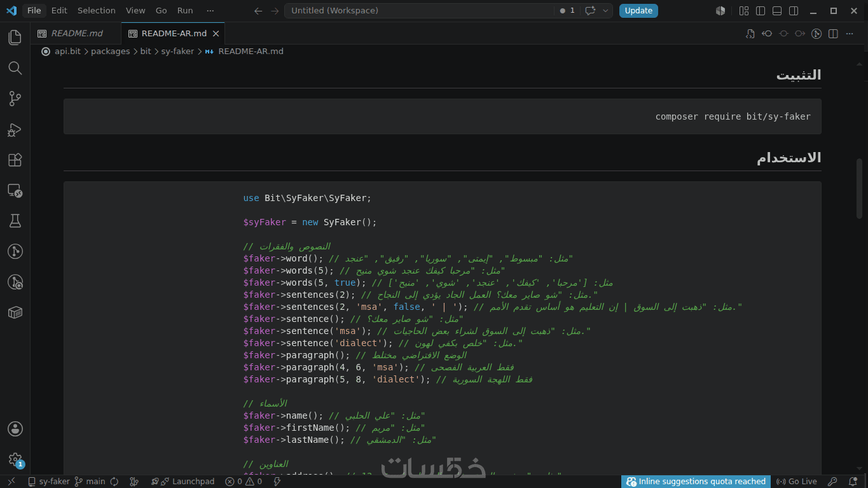
Task: Open the ellipsis overflow menu in menu bar
Action: point(210,11)
